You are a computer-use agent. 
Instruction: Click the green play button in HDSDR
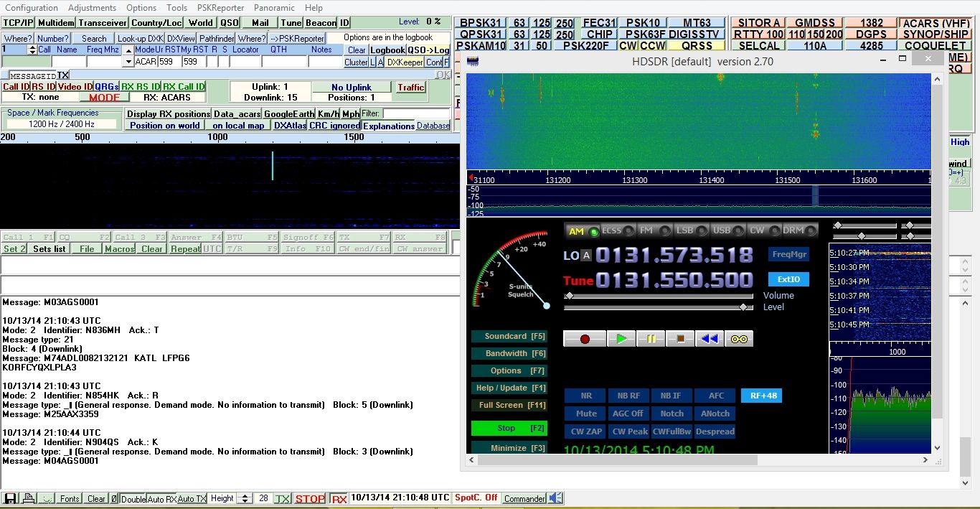coord(621,339)
